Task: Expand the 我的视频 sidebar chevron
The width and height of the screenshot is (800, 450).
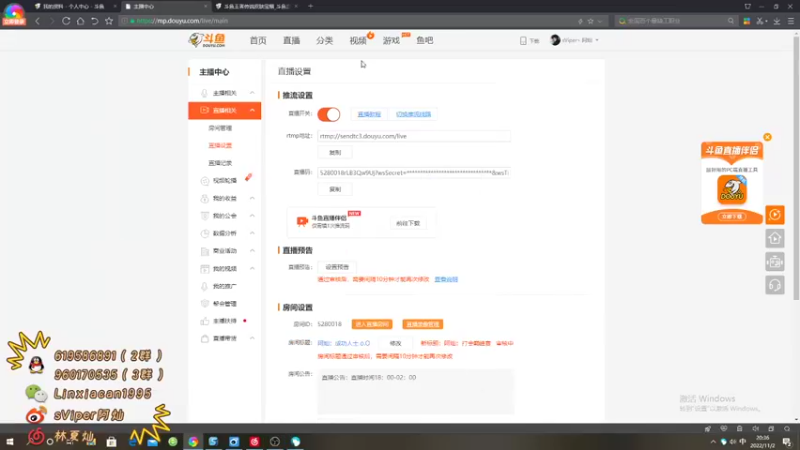Action: [x=252, y=268]
